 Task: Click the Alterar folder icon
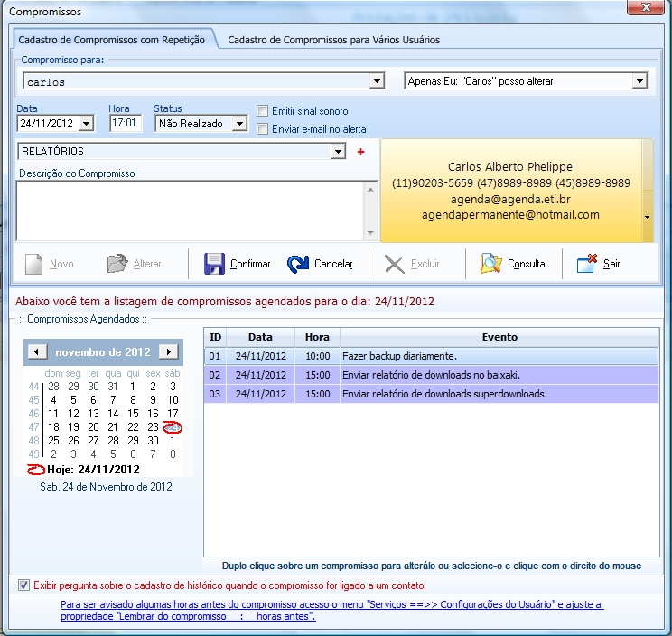tap(117, 264)
